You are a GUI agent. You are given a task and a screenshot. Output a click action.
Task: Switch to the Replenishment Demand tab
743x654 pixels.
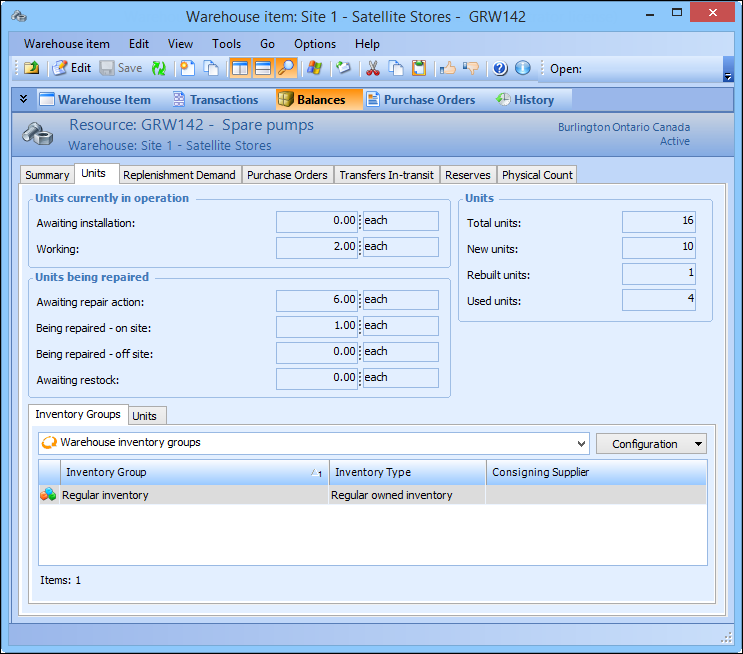click(179, 175)
